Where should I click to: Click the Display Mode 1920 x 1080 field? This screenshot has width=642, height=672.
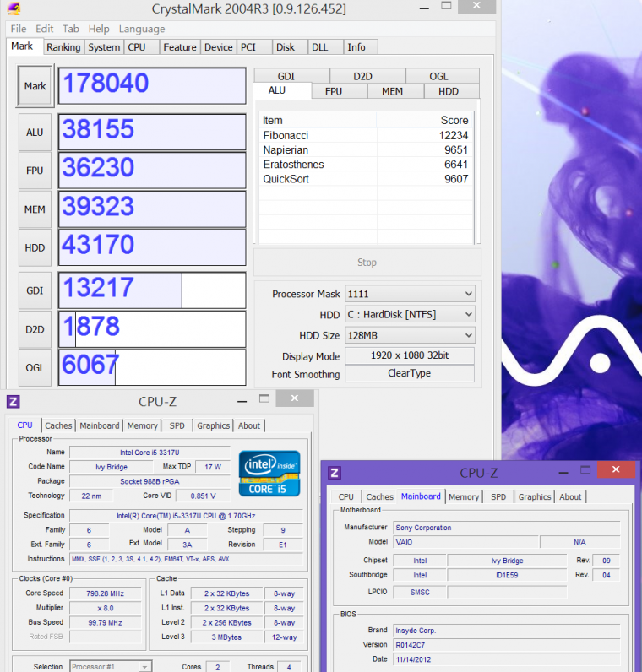click(x=410, y=355)
